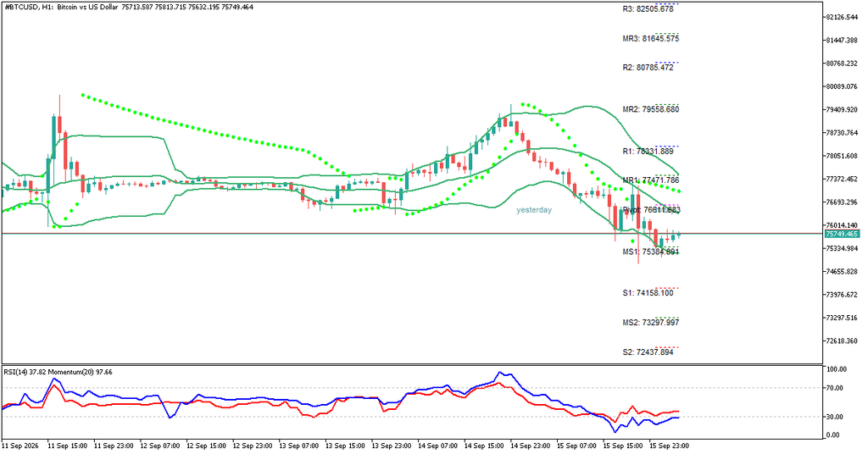This screenshot has height=454, width=868.
Task: Click the RSI scale value 70.00
Action: 836,388
